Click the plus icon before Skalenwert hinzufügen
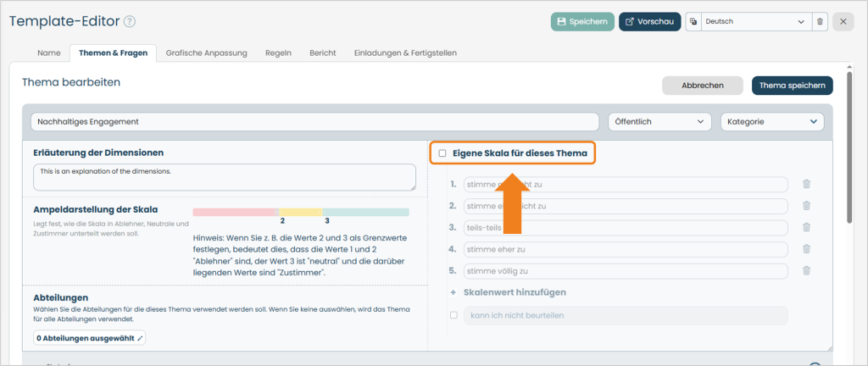 pos(453,292)
